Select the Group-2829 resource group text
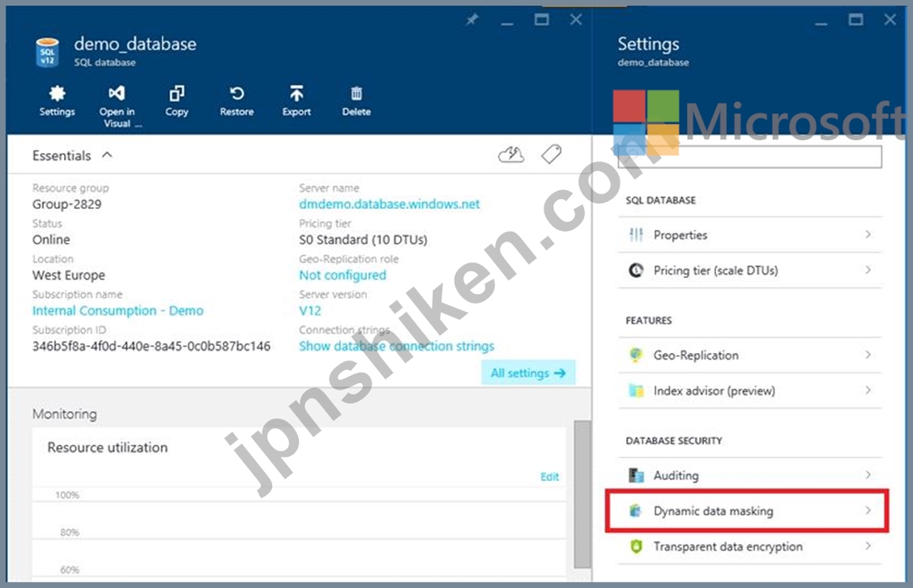The height and width of the screenshot is (588, 913). (67, 204)
